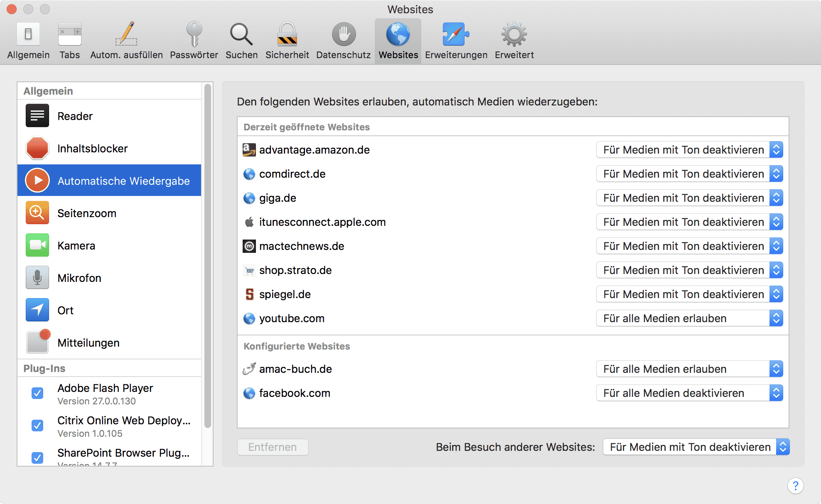Click the Seitenzoom magnifier icon
Viewport: 821px width, 504px height.
[37, 213]
